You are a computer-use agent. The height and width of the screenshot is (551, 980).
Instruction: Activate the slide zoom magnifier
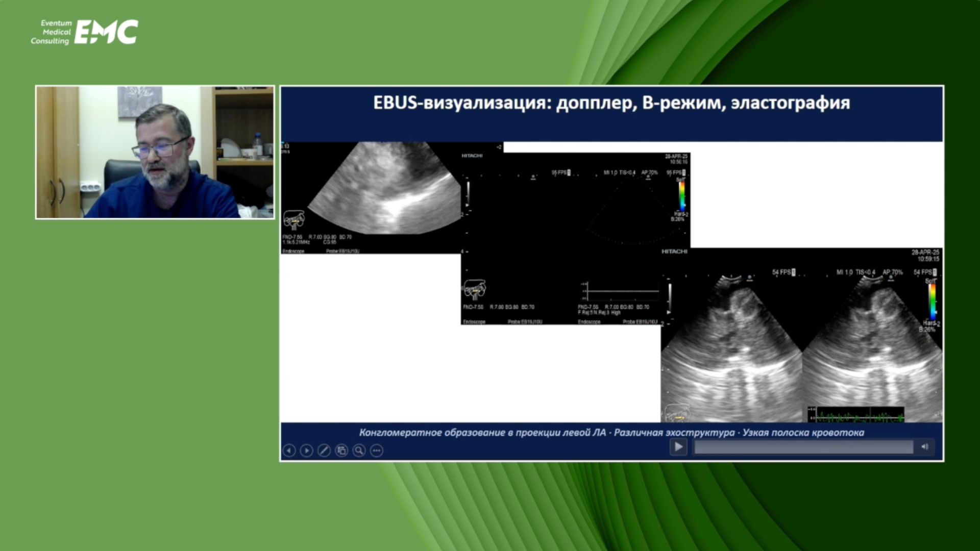359,450
